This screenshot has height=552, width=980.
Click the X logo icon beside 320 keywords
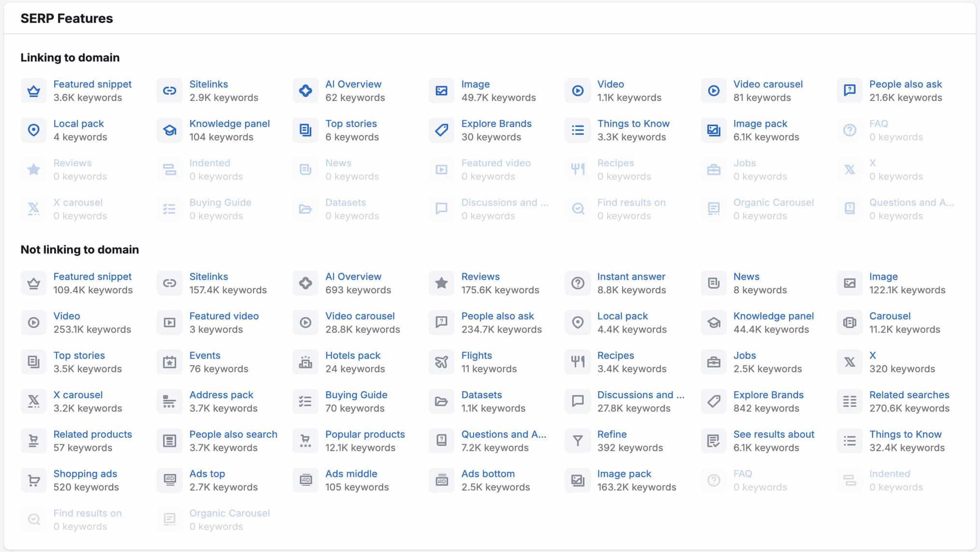pyautogui.click(x=850, y=362)
